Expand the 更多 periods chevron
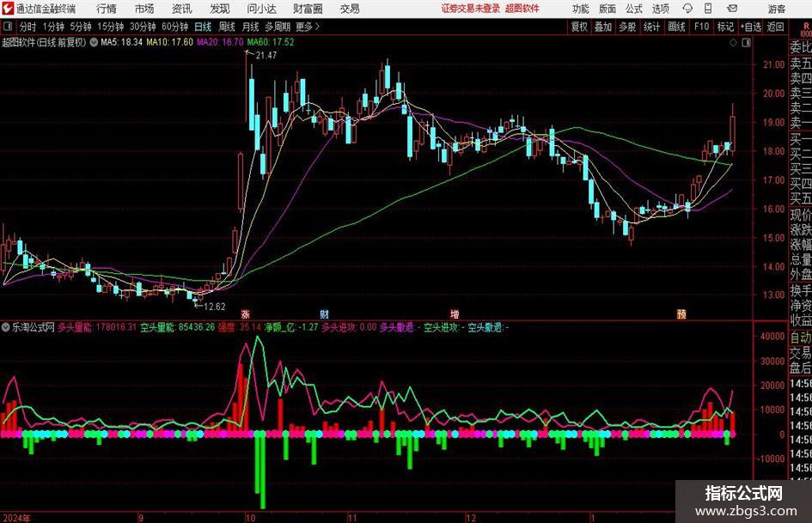812x523 pixels. (x=308, y=27)
